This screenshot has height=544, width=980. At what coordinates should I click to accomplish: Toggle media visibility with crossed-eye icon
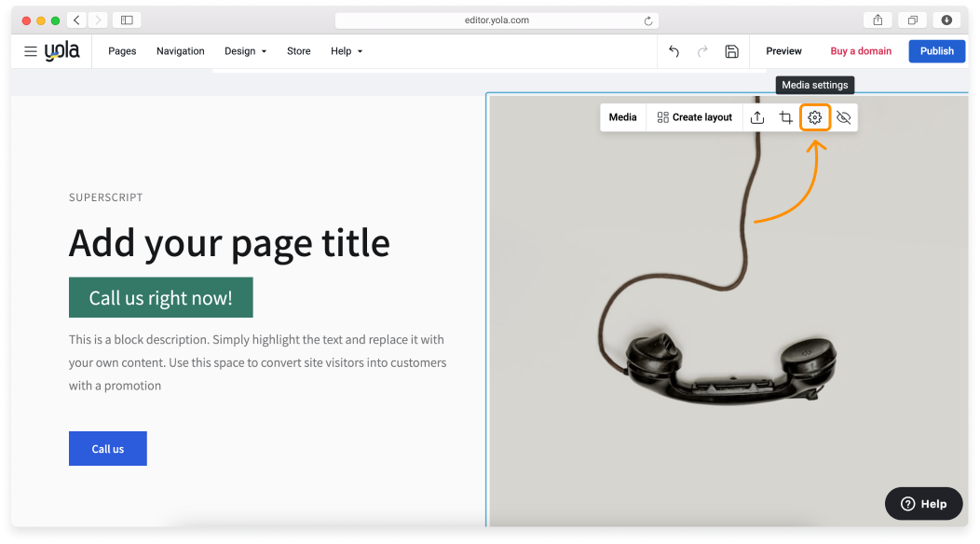pos(843,117)
